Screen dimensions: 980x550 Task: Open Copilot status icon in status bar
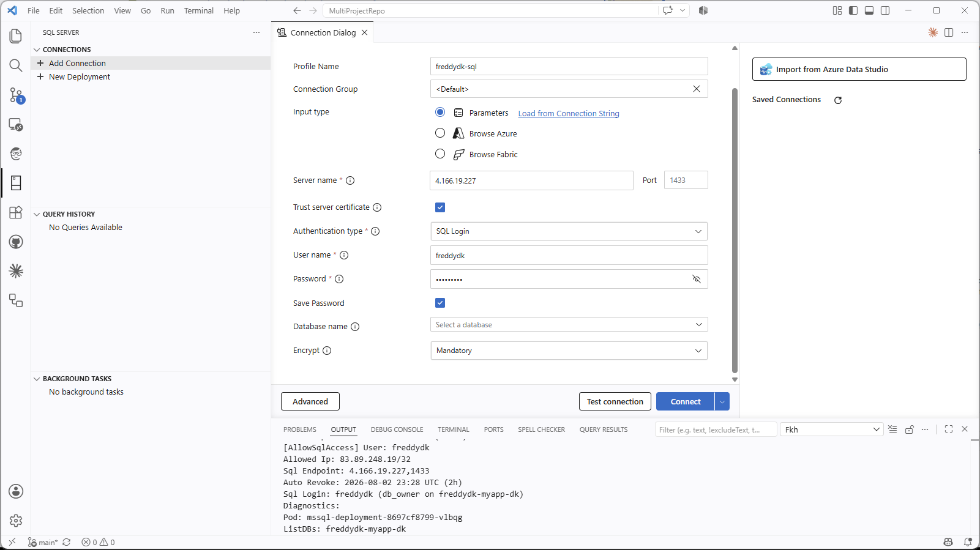tap(948, 542)
